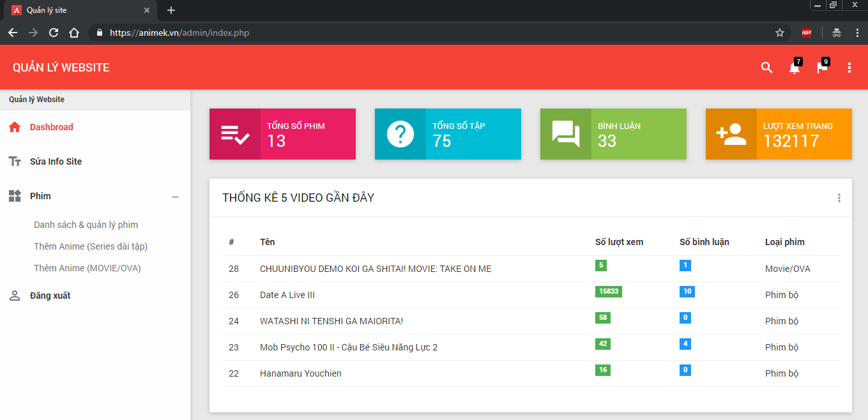
Task: Click the Movie/OVA type cell
Action: coord(788,269)
